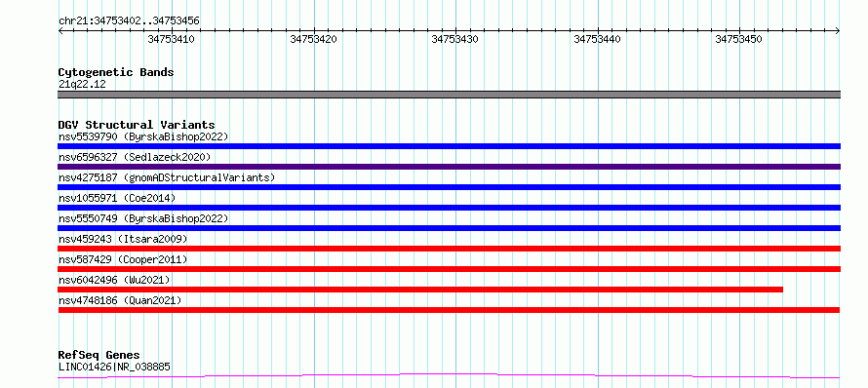
Task: Select the blue bar for nsv1055971
Action: (x=449, y=208)
